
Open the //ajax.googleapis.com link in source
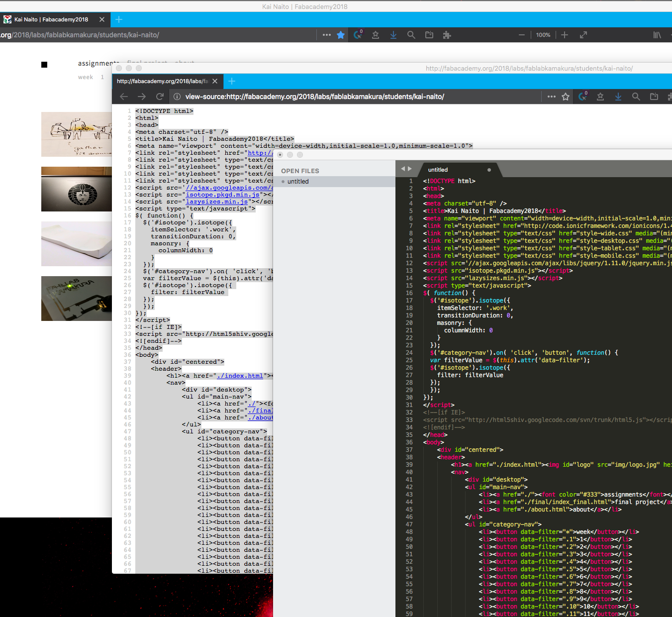229,188
